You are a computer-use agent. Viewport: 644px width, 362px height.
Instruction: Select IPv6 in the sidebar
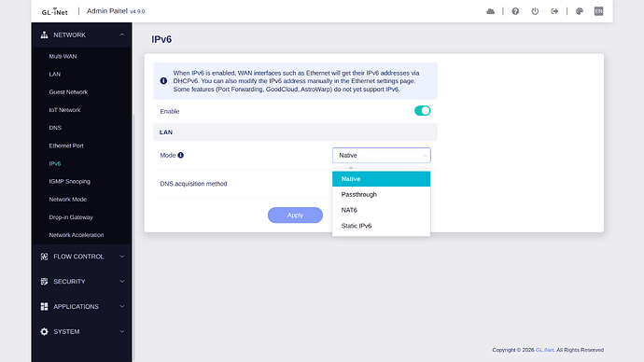pyautogui.click(x=55, y=163)
